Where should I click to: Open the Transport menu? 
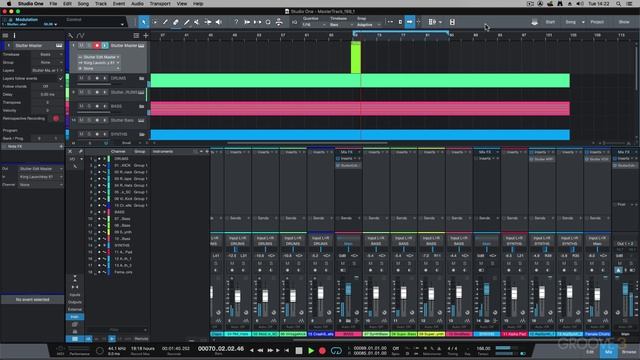point(160,4)
